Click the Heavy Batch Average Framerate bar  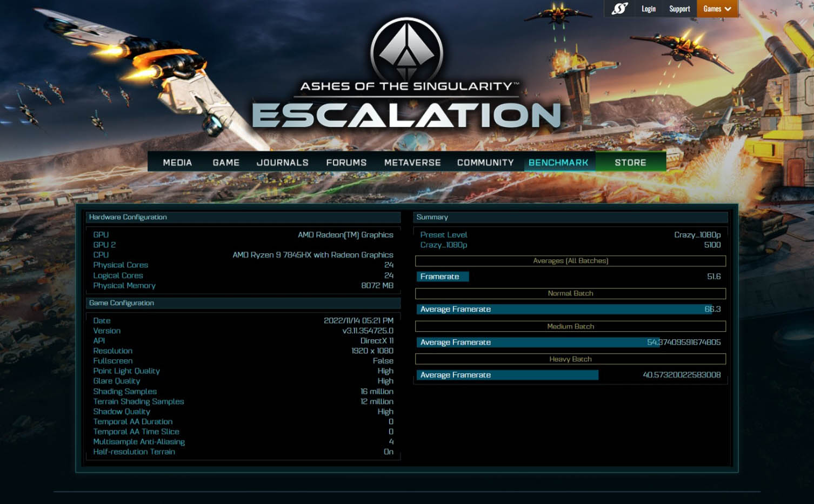coord(508,375)
